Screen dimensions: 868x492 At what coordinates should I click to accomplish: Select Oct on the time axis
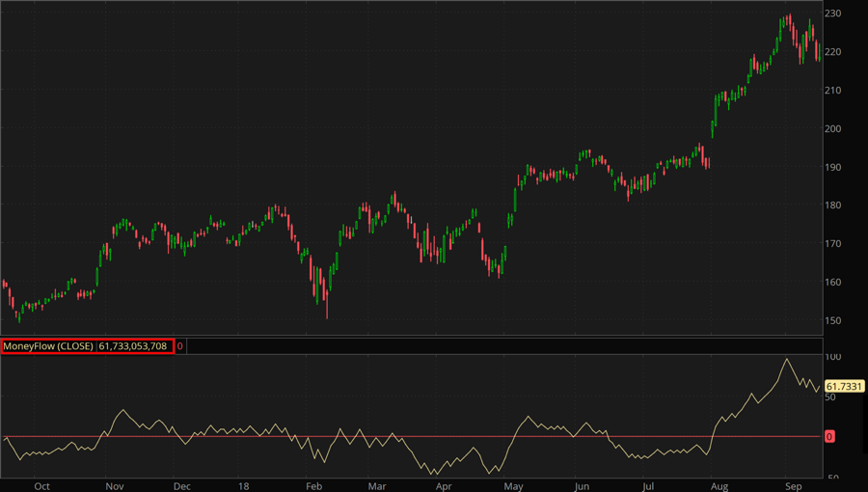pyautogui.click(x=41, y=486)
